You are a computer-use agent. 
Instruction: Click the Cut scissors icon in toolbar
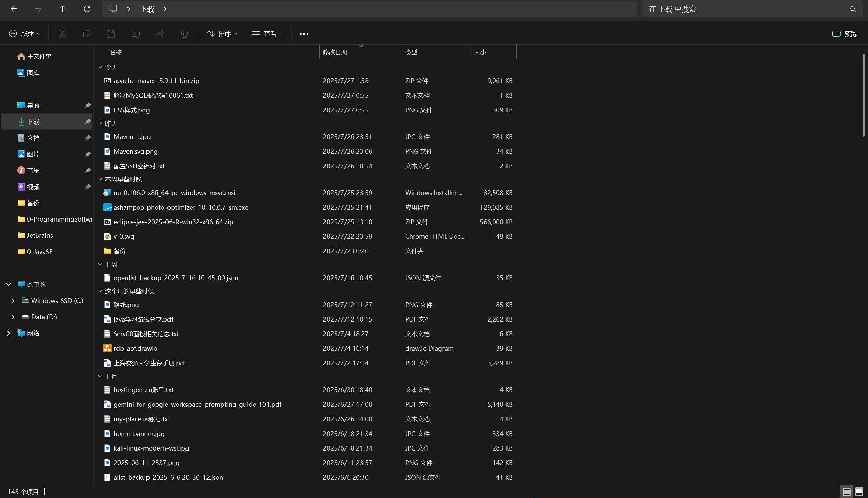(x=62, y=34)
